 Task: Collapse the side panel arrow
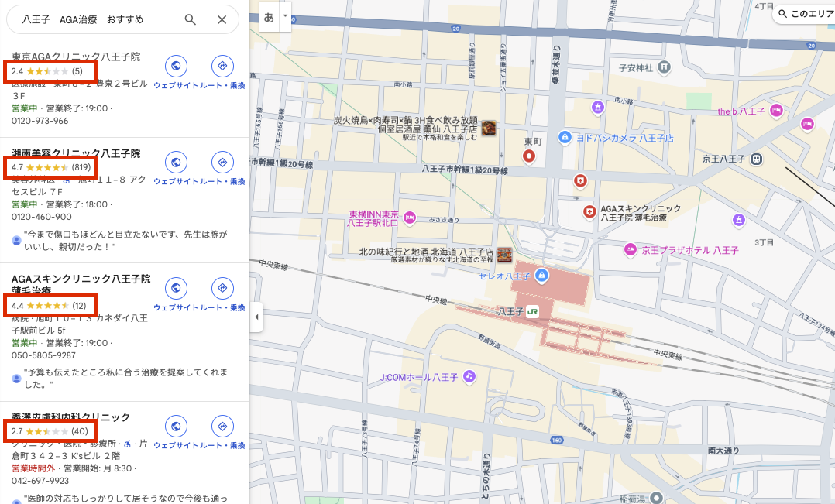256,317
